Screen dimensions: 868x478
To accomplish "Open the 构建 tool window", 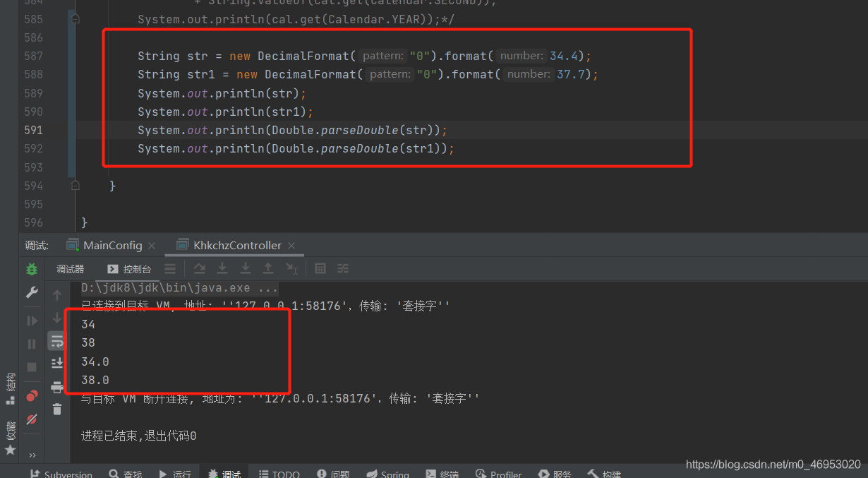I will coord(604,474).
